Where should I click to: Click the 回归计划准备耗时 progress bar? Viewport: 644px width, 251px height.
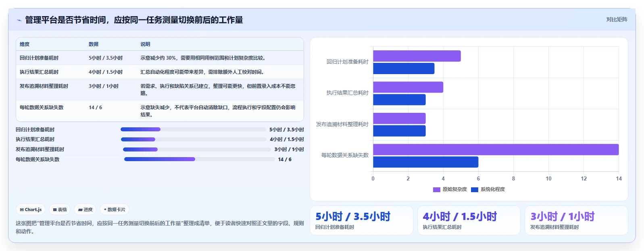click(x=193, y=129)
